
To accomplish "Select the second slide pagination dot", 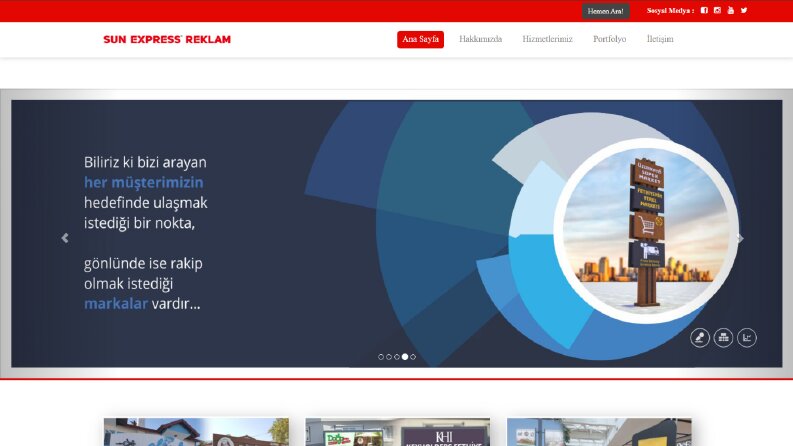I will (389, 357).
